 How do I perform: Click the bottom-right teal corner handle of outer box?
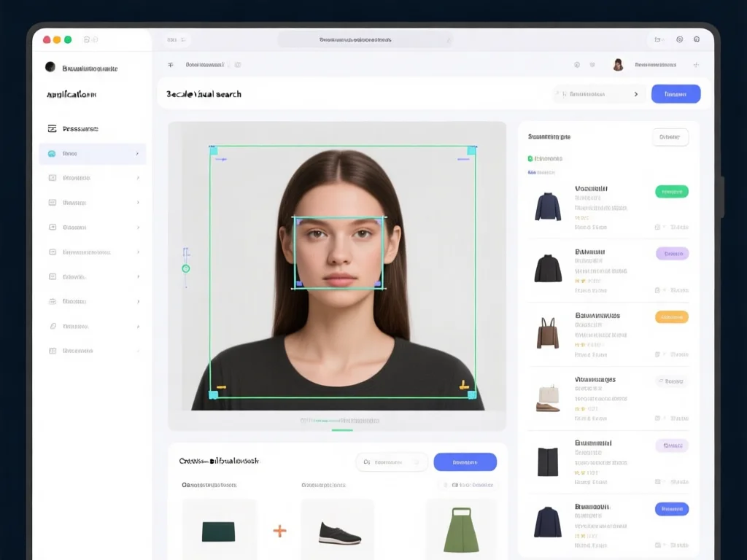471,394
